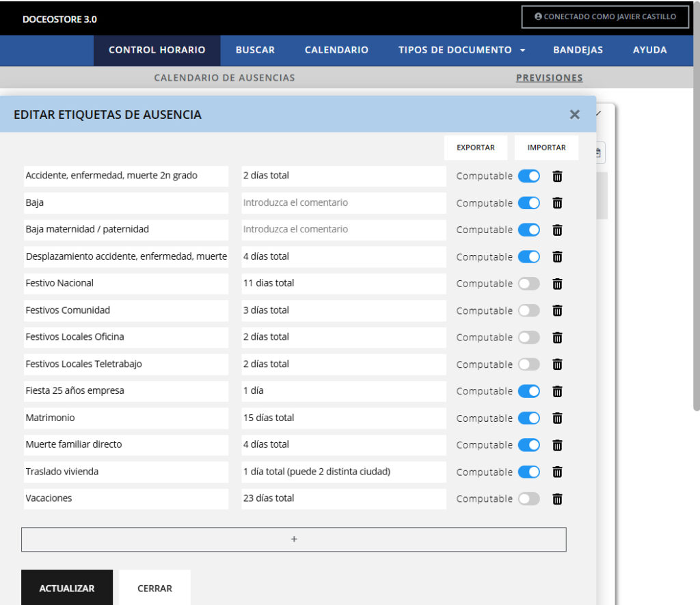The width and height of the screenshot is (700, 605).
Task: Edit the 11 dias total comment
Action: point(344,283)
